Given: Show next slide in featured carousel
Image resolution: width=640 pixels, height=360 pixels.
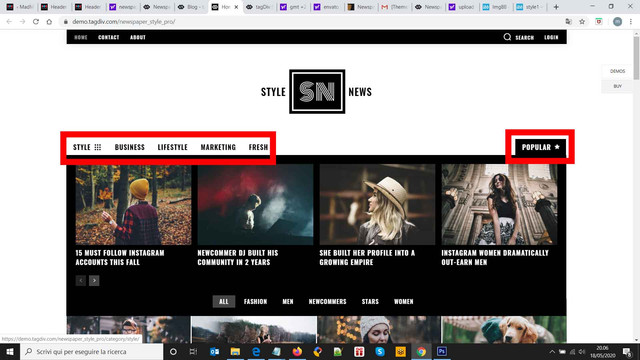Looking at the screenshot, I should [94, 280].
